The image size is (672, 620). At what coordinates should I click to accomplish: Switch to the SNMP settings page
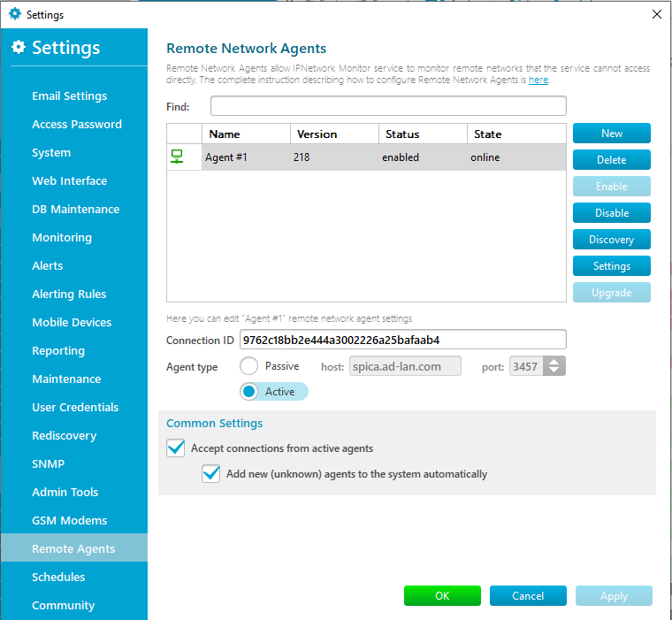[49, 464]
